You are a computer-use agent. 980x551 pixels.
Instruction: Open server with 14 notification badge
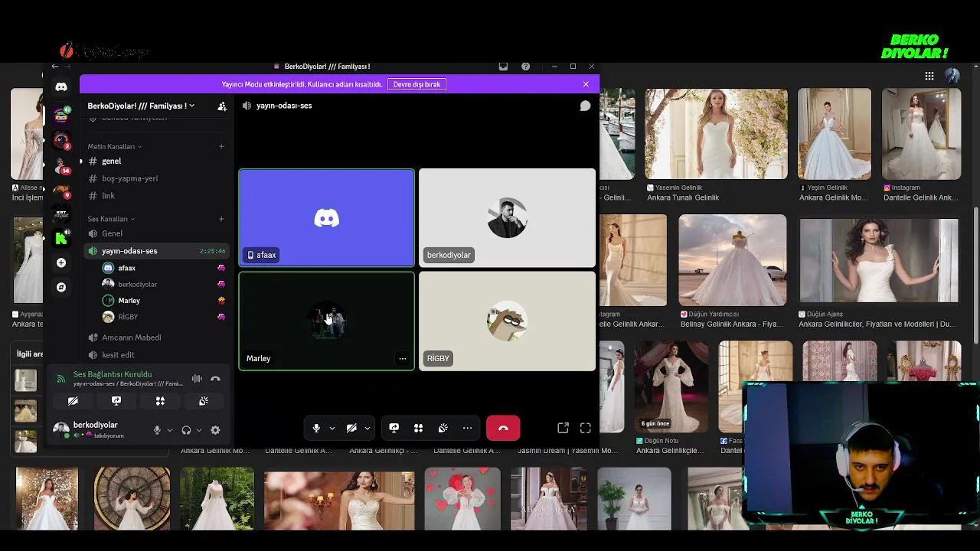click(61, 165)
